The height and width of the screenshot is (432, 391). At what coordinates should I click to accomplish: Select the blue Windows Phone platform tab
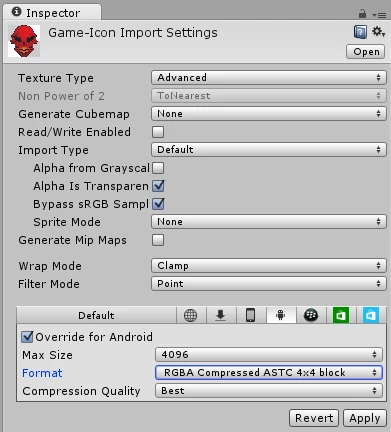[x=371, y=315]
